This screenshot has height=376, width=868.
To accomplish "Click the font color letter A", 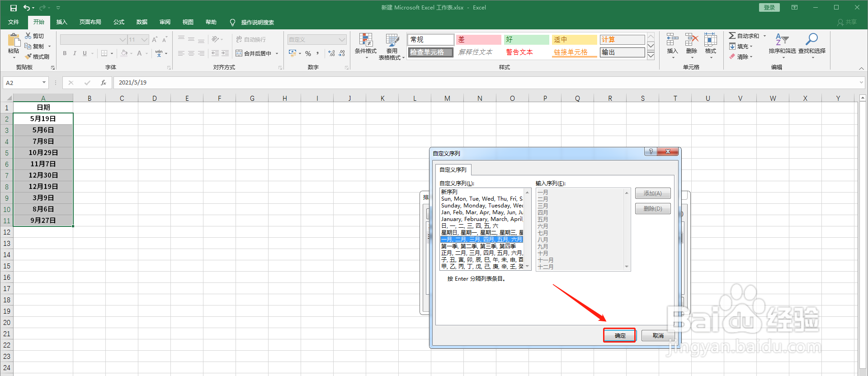I will [139, 53].
